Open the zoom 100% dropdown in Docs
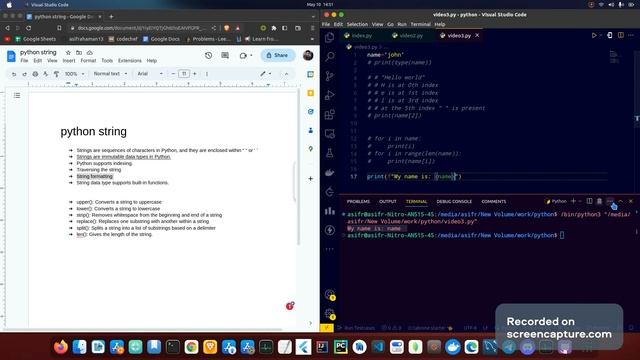The width and height of the screenshot is (640, 360). [x=74, y=74]
